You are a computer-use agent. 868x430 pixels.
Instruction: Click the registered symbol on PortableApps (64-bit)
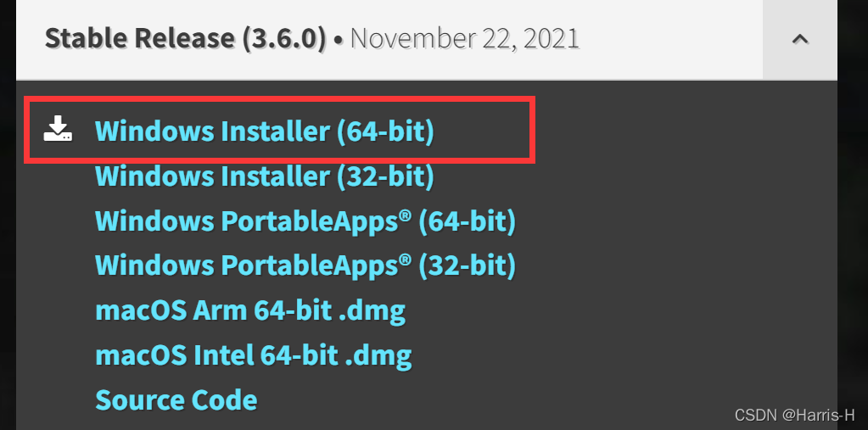tap(406, 215)
